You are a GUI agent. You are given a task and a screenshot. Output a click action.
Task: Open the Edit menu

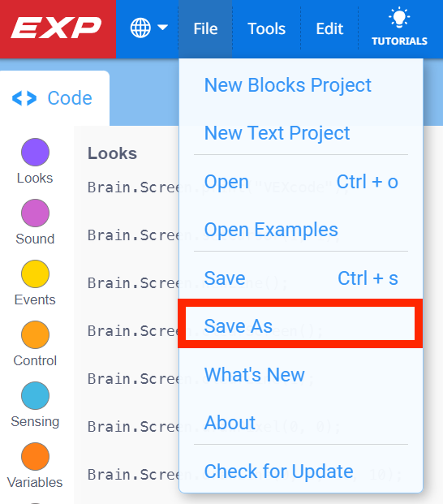pyautogui.click(x=329, y=29)
